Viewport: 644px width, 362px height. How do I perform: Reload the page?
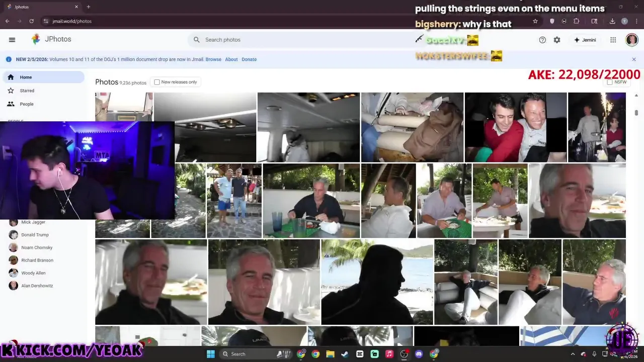pyautogui.click(x=31, y=21)
